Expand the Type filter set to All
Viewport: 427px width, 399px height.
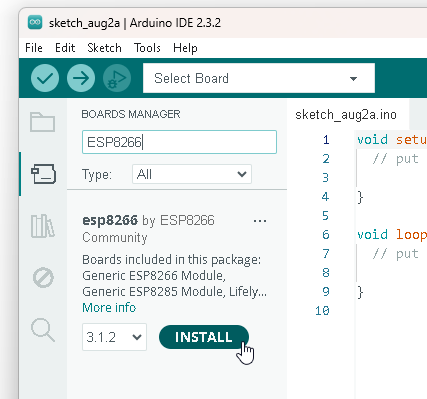pos(192,174)
